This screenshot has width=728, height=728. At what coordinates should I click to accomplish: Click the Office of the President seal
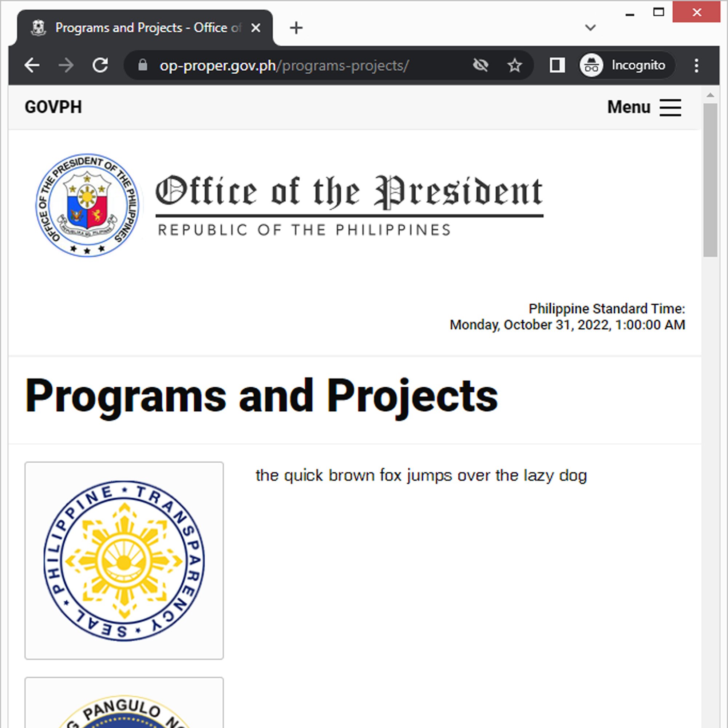tap(87, 205)
